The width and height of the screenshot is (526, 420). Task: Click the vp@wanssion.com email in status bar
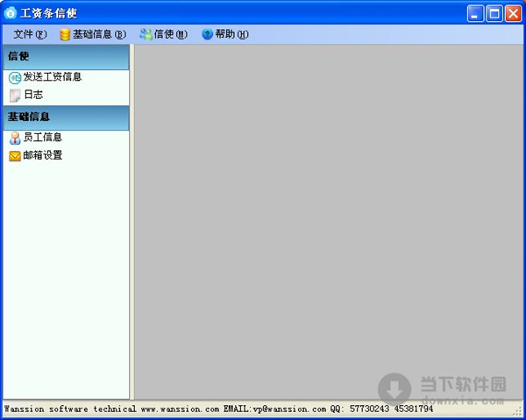pyautogui.click(x=289, y=409)
